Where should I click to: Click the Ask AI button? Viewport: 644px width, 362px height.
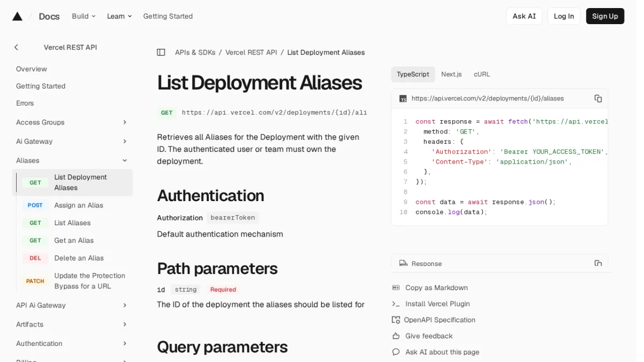coord(524,16)
